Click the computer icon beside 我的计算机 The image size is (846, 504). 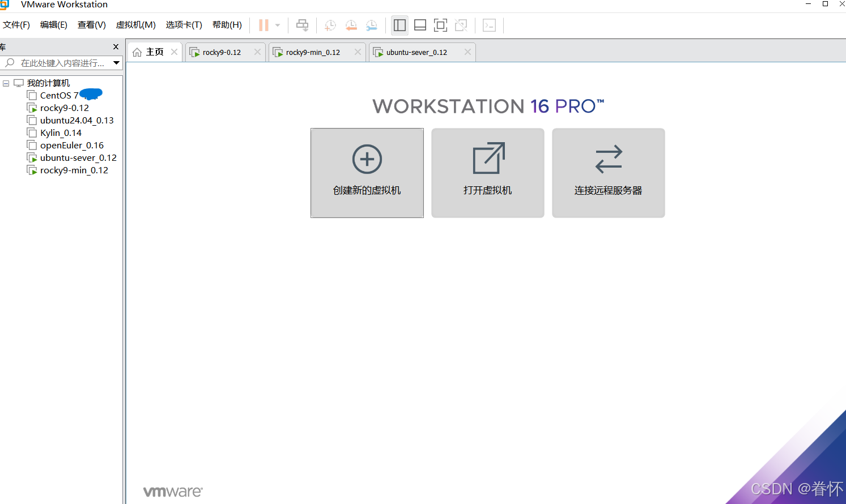click(x=19, y=83)
